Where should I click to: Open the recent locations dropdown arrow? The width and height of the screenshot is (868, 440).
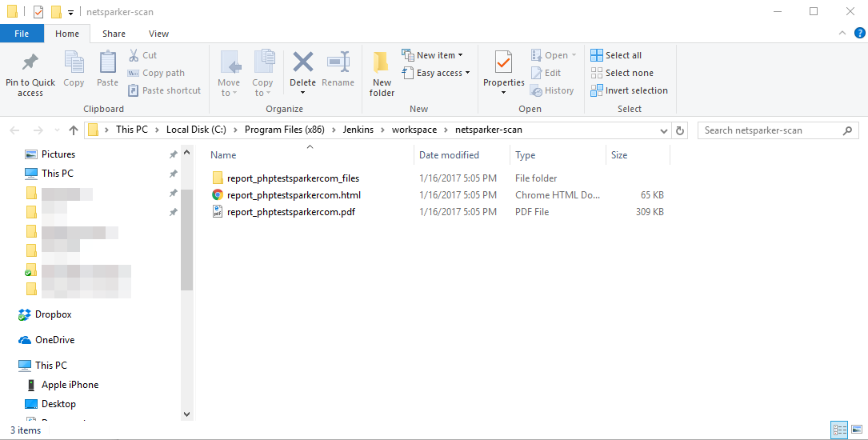pyautogui.click(x=57, y=131)
